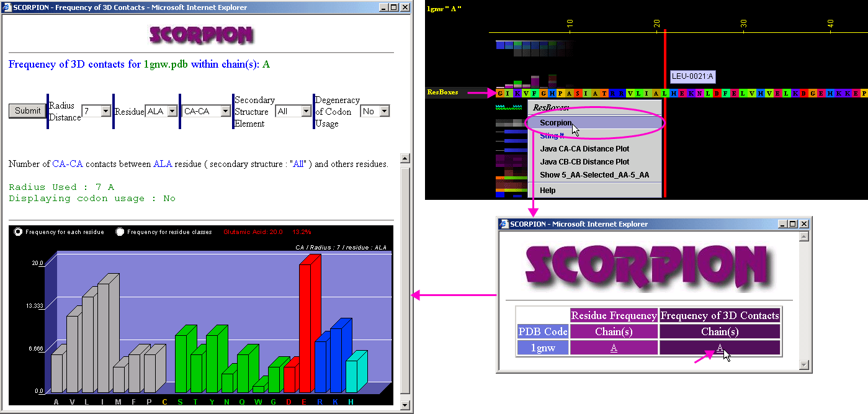
Task: Open the Residue dropdown showing ALA
Action: pos(172,111)
